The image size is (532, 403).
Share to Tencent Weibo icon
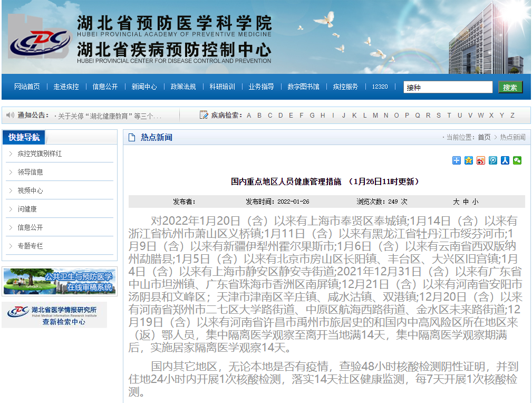(x=492, y=160)
